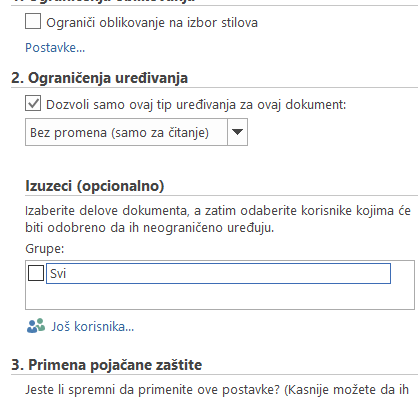Screen dimensions: 418x400
Task: Enable Ograniči oblikovanje na izbor stilova checkbox
Action: pos(33,21)
